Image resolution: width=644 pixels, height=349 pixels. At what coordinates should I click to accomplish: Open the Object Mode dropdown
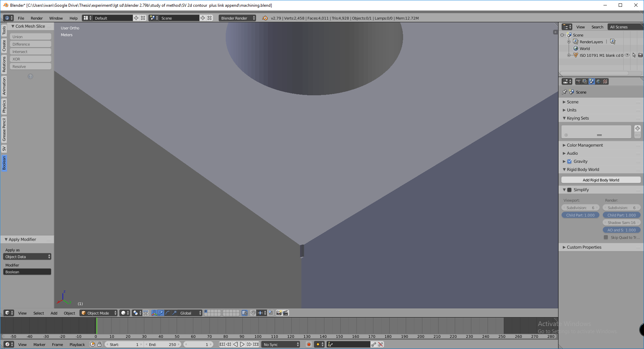pyautogui.click(x=99, y=313)
